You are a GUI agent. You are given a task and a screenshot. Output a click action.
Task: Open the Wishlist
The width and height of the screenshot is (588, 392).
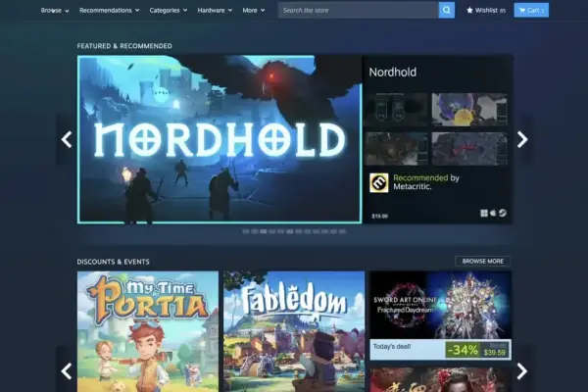pos(486,11)
